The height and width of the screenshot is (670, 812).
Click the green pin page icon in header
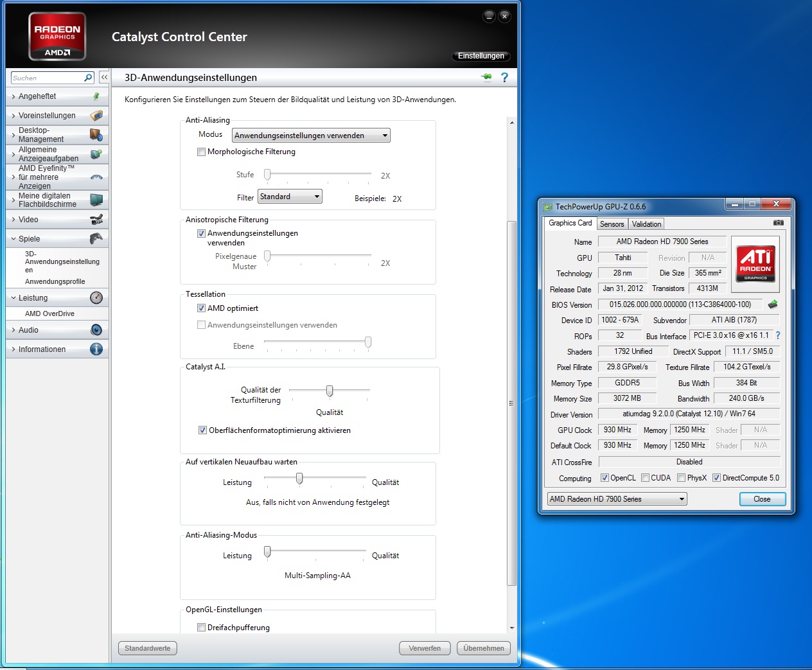pos(486,77)
